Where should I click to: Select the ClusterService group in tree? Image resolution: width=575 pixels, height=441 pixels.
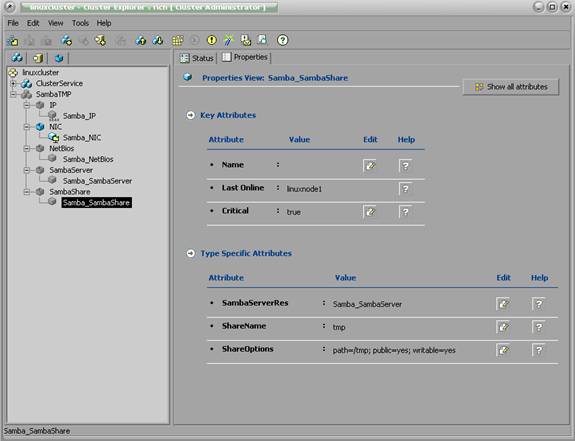59,84
